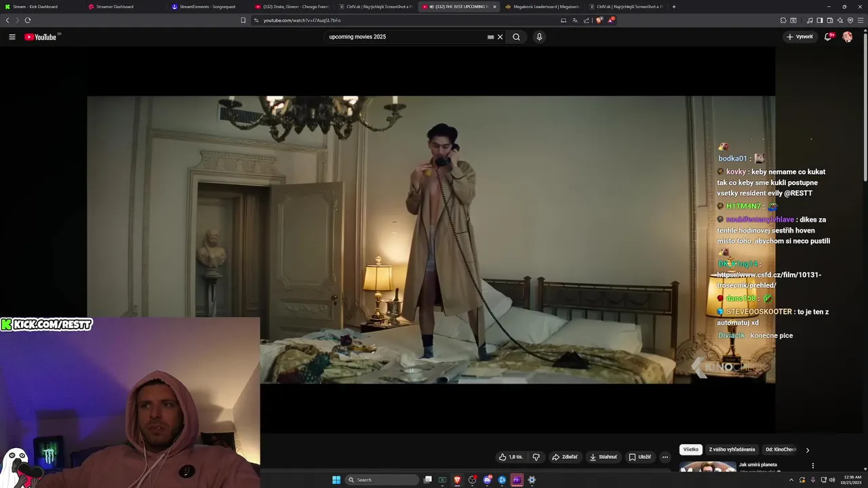The image size is (868, 488).
Task: Switch to StreamElements - Songrequest tab
Action: coord(209,7)
